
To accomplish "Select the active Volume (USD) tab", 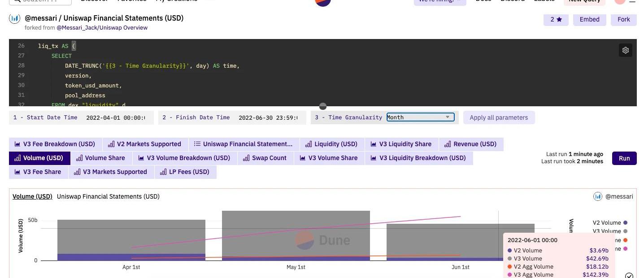I will 39,158.
